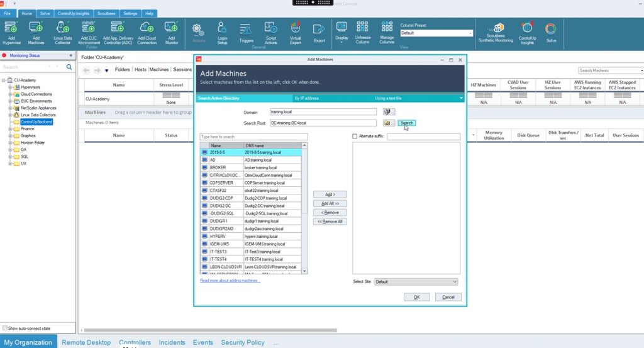Click the Add Cloud Connection icon
This screenshot has width=644, height=348.
pos(147,33)
